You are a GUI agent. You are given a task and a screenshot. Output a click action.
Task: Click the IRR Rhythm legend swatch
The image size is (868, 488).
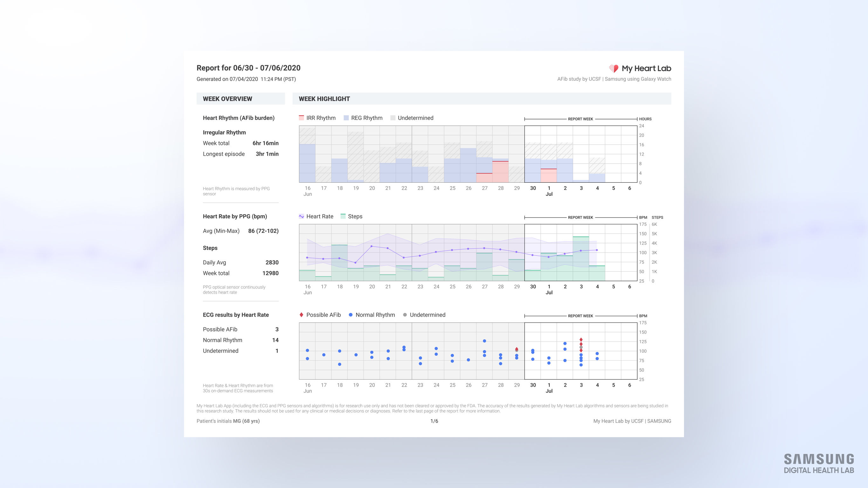pos(301,118)
